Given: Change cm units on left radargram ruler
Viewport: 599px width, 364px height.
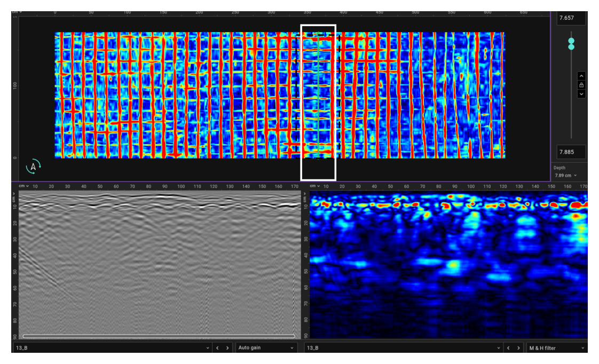Looking at the screenshot, I should coord(23,186).
